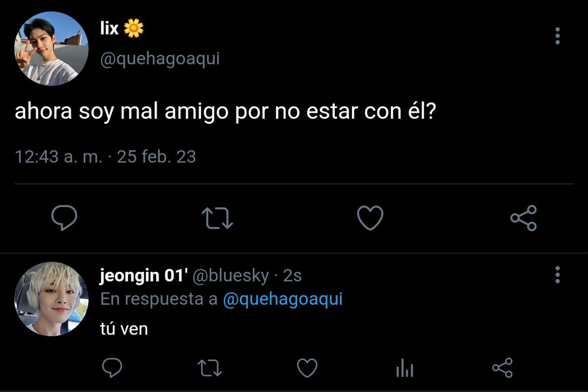Open more options for lix's tweet
This screenshot has width=588, height=392.
tap(558, 36)
